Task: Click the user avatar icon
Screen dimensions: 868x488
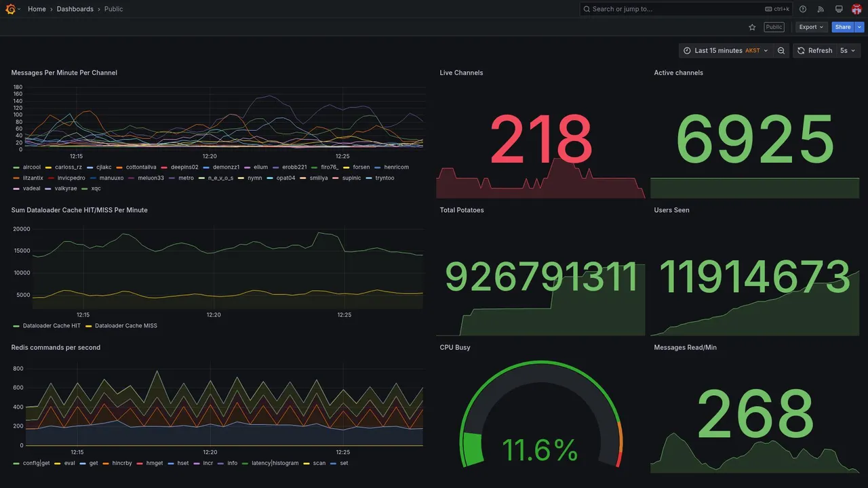Action: [856, 9]
